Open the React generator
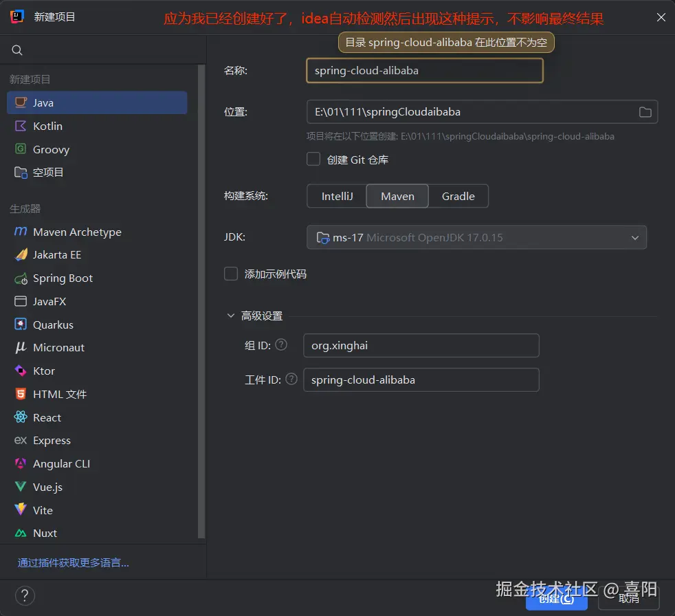This screenshot has height=616, width=675. click(x=97, y=417)
